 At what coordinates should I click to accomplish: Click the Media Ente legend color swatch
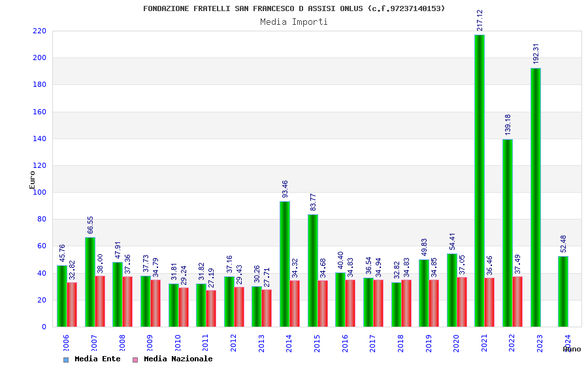(x=66, y=360)
